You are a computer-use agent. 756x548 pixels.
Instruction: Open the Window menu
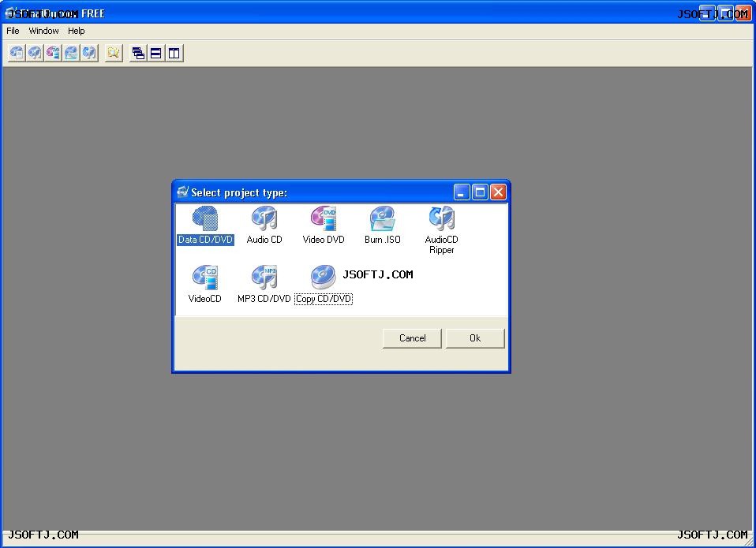tap(43, 31)
